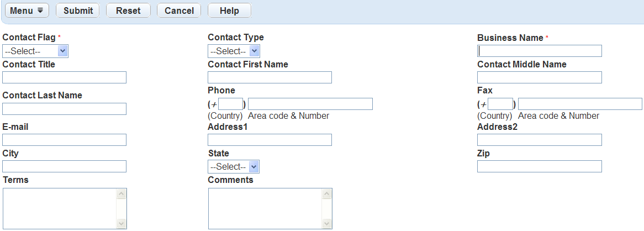Select the E-mail input field

click(x=65, y=140)
